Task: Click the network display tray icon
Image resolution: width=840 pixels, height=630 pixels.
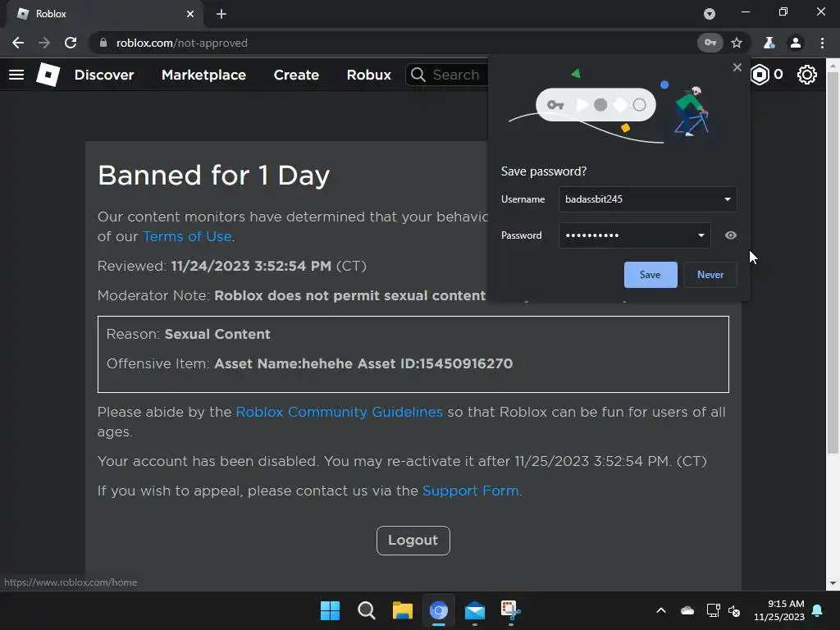Action: [713, 610]
